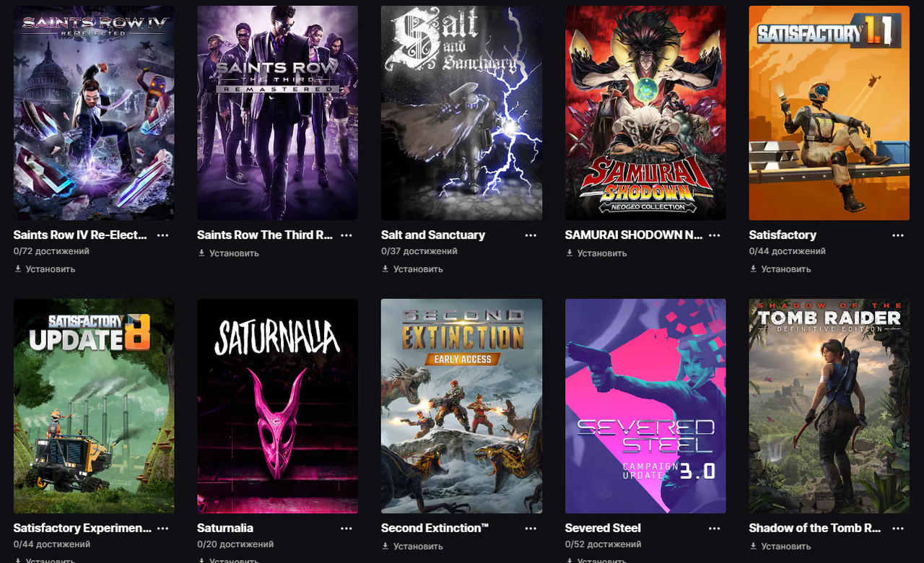Open three-dot options for Salt and Sanctuary

pos(531,235)
